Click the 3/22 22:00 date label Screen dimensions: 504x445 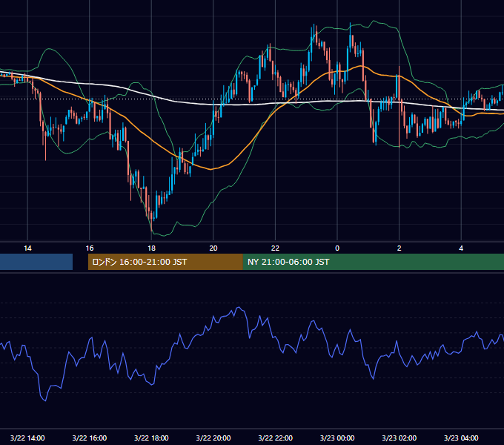[275, 438]
